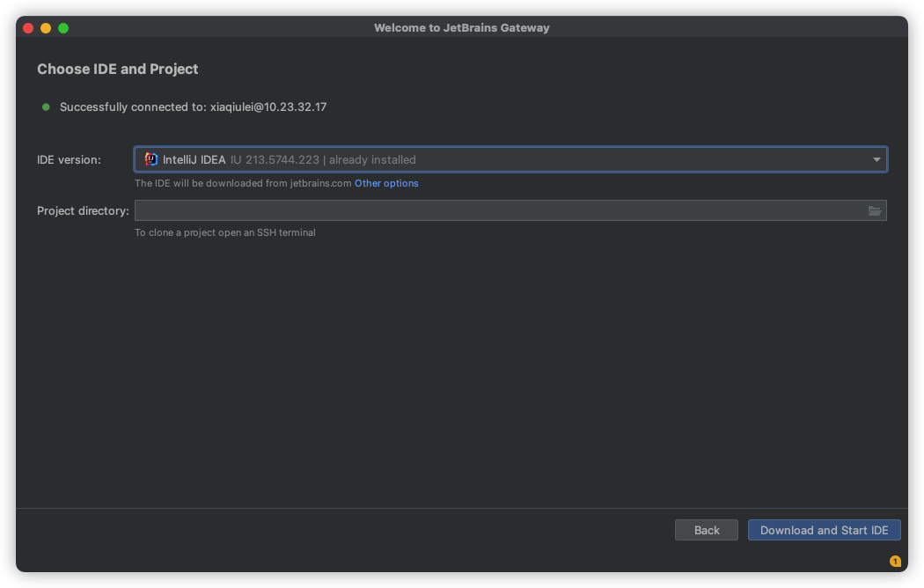Image resolution: width=924 pixels, height=588 pixels.
Task: Click Download and Start IDE button
Action: 824,530
